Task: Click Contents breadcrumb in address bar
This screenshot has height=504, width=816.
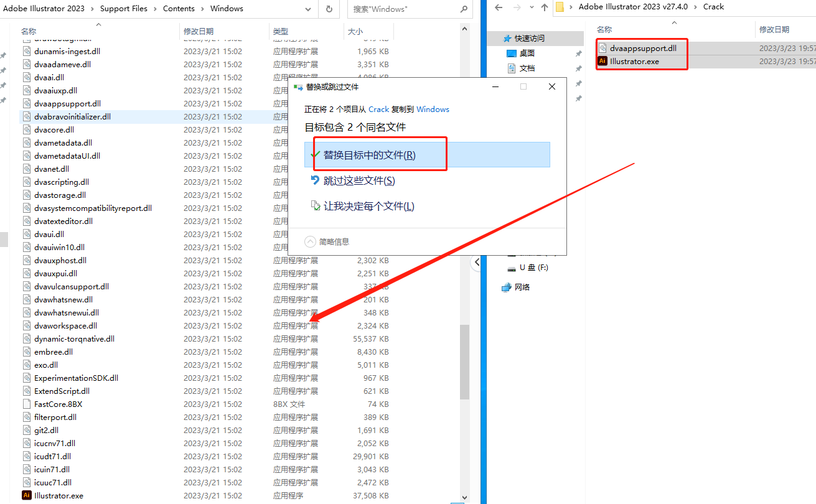Action: (179, 9)
